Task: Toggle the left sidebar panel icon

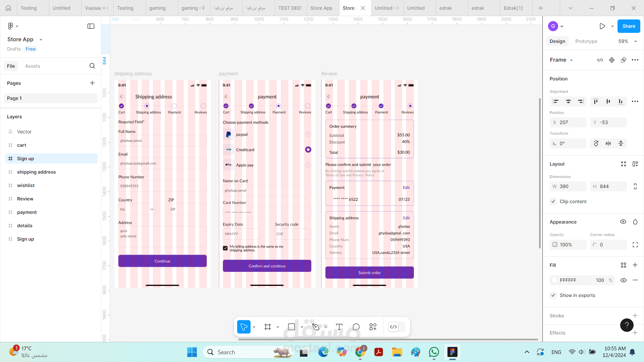Action: tap(91, 26)
